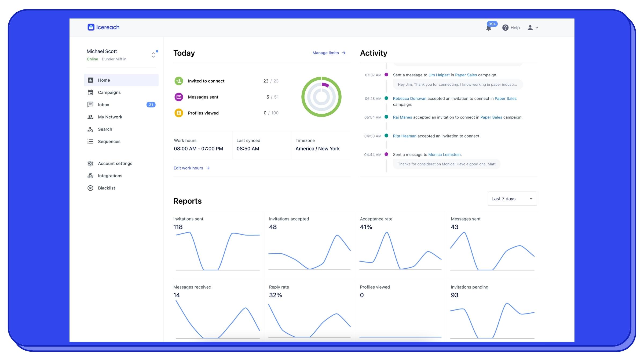The height and width of the screenshot is (360, 644).
Task: Open the Last 7 days dropdown
Action: (512, 199)
